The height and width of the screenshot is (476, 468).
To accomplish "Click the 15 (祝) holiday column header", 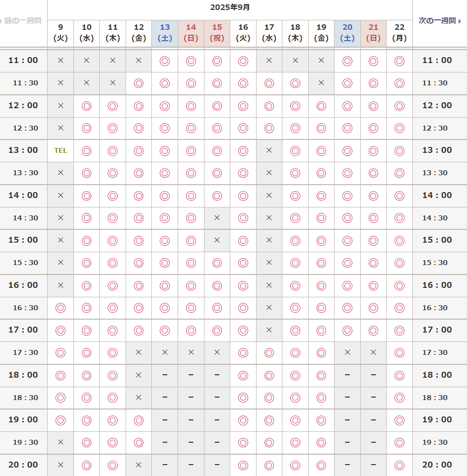I will pos(217,33).
